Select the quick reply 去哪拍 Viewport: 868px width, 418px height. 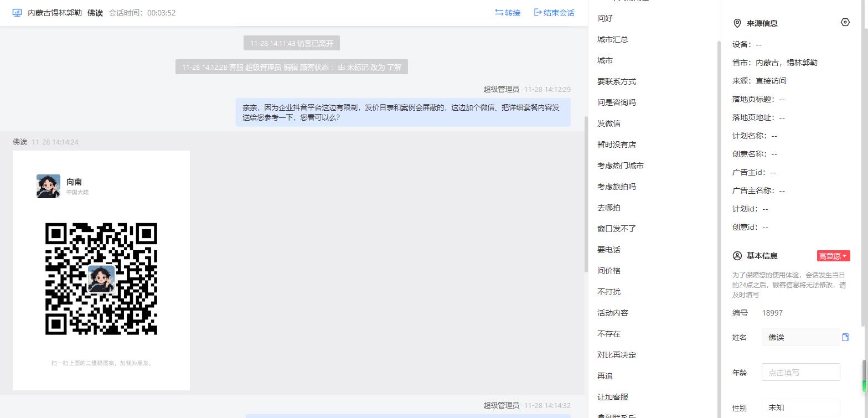pos(609,208)
